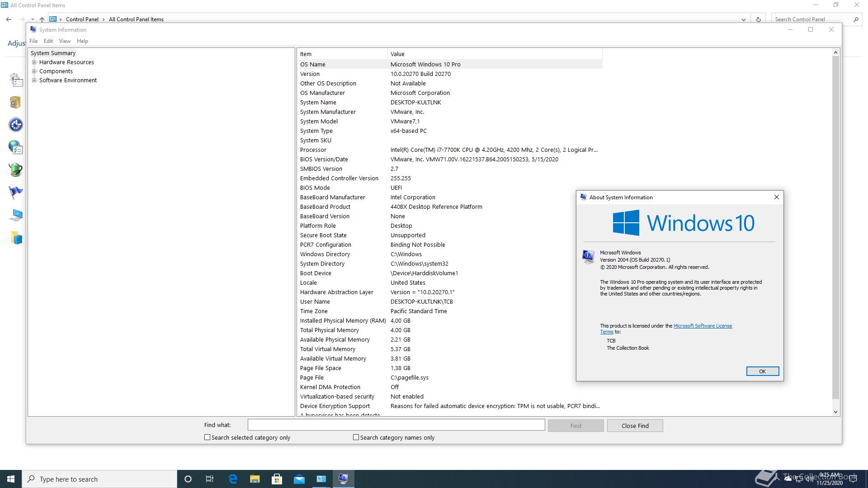868x488 pixels.
Task: Switch to Control Panel taskbar button
Action: click(321, 479)
